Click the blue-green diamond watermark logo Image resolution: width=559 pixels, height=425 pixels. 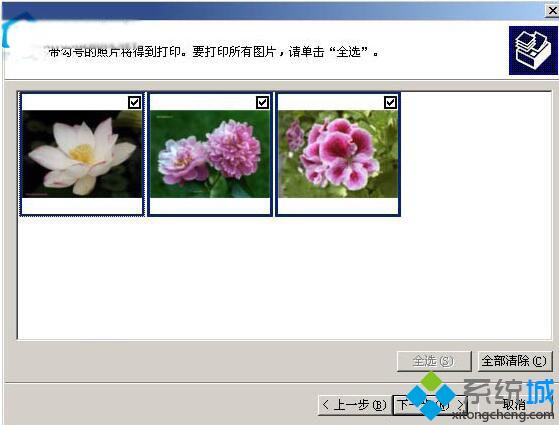pos(431,396)
